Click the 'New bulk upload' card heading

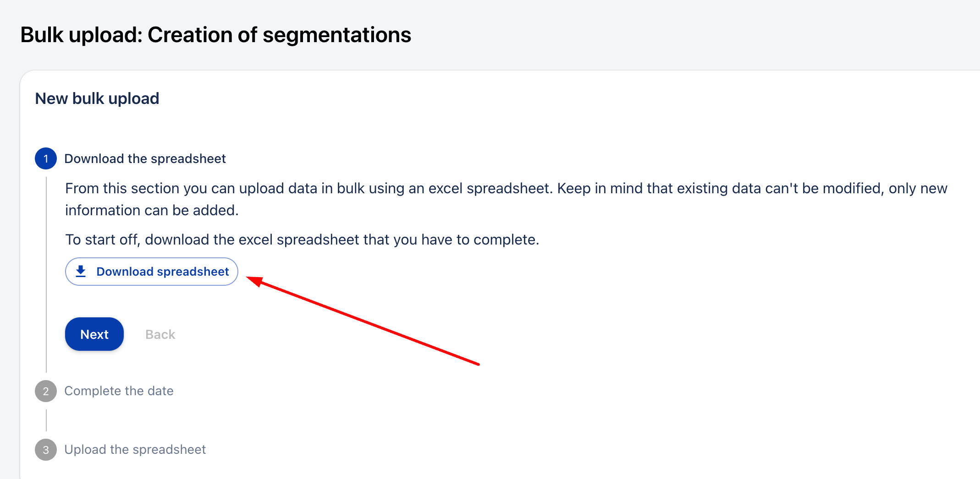click(97, 98)
